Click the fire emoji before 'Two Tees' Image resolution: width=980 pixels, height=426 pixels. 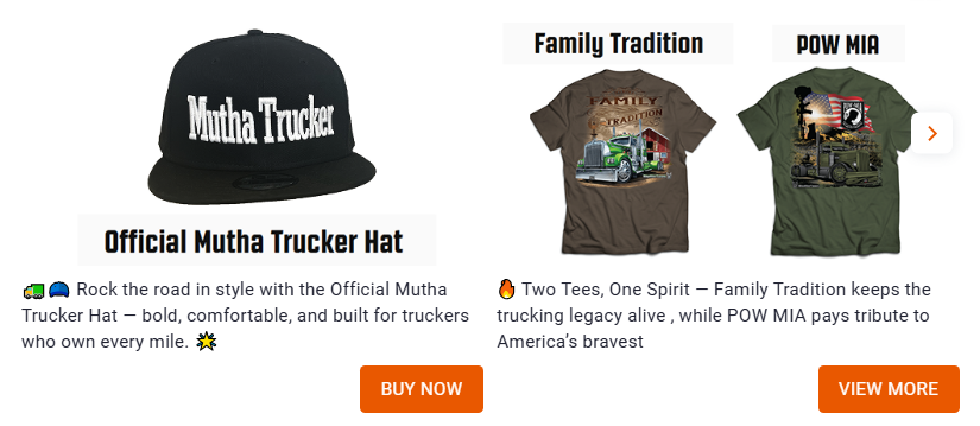pyautogui.click(x=507, y=289)
